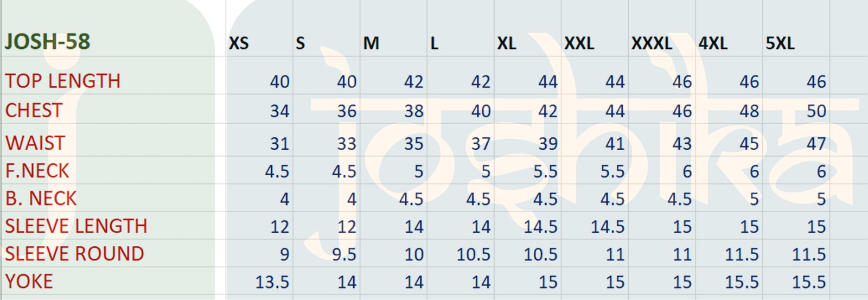Select the SLEEVE ROUND row label
The width and height of the screenshot is (868, 300).
74,254
